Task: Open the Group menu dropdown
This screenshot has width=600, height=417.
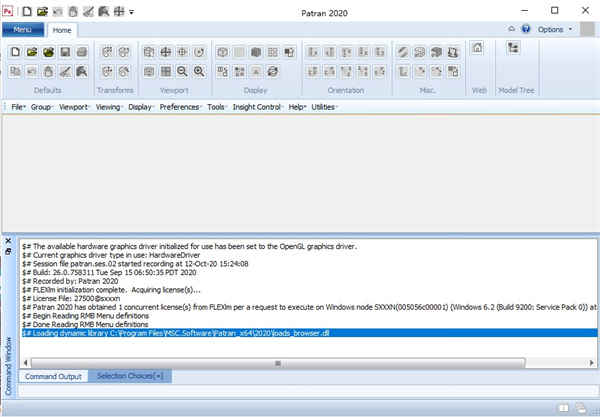Action: (42, 107)
